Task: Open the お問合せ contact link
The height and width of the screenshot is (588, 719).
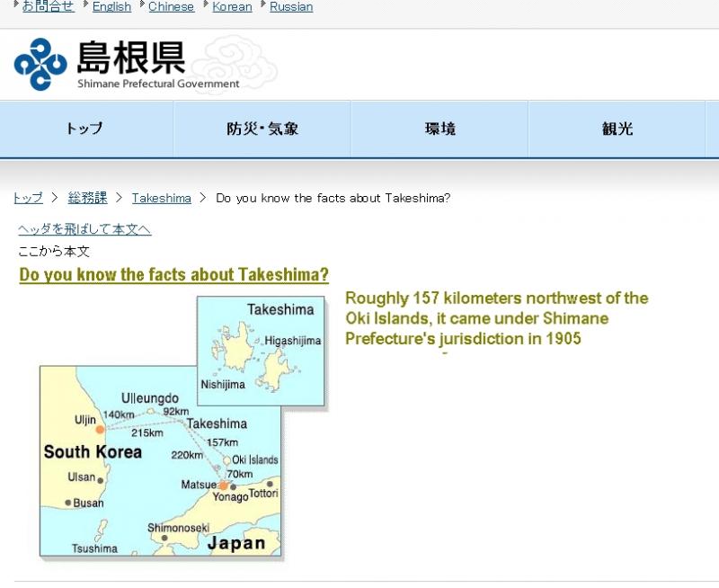Action: tap(49, 6)
